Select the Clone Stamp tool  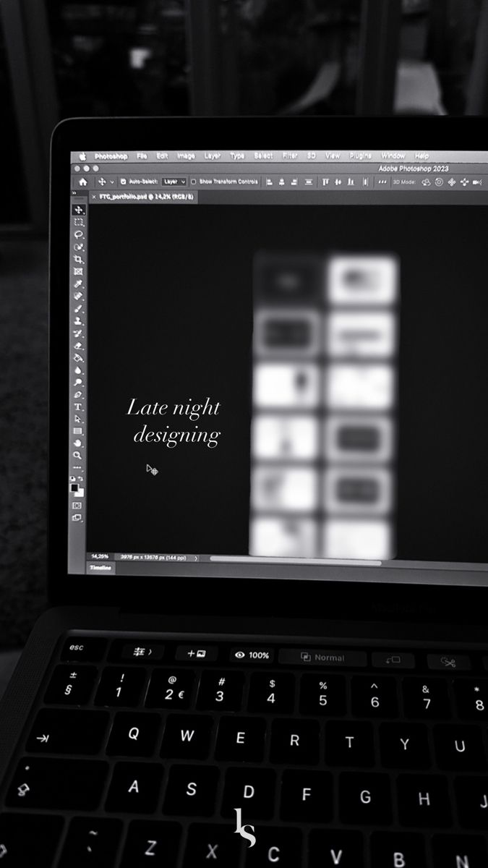point(79,321)
